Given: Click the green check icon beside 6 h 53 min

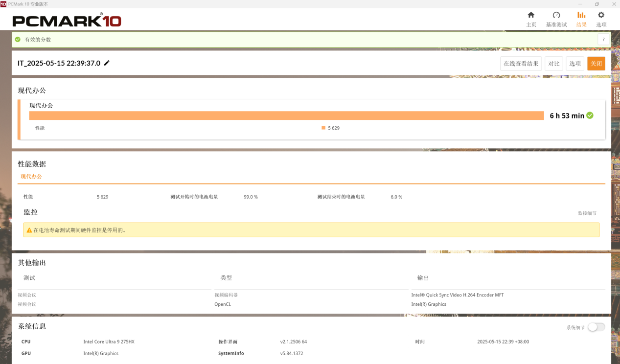Looking at the screenshot, I should [x=590, y=115].
